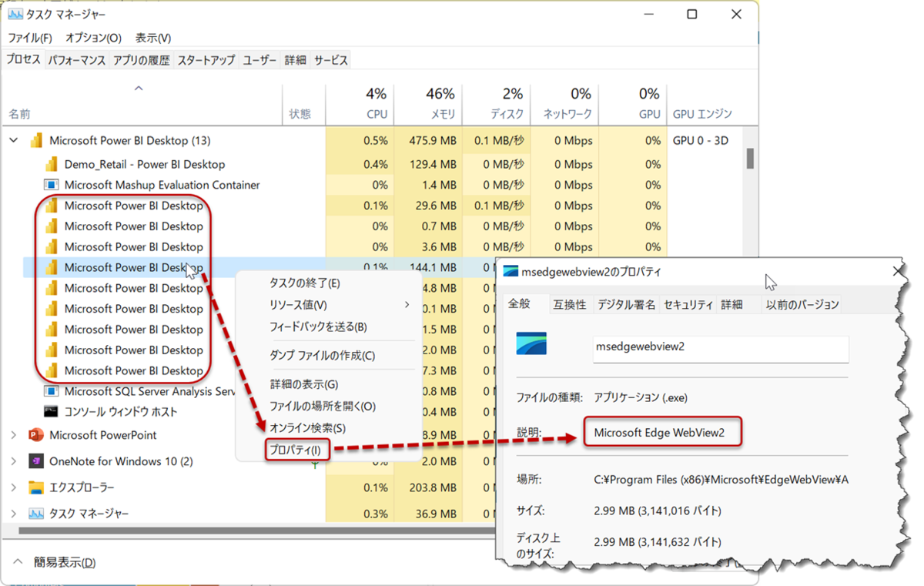Click the コンソール ウィンドウ ホスト icon
Viewport: 924px width, 586px height.
52,411
